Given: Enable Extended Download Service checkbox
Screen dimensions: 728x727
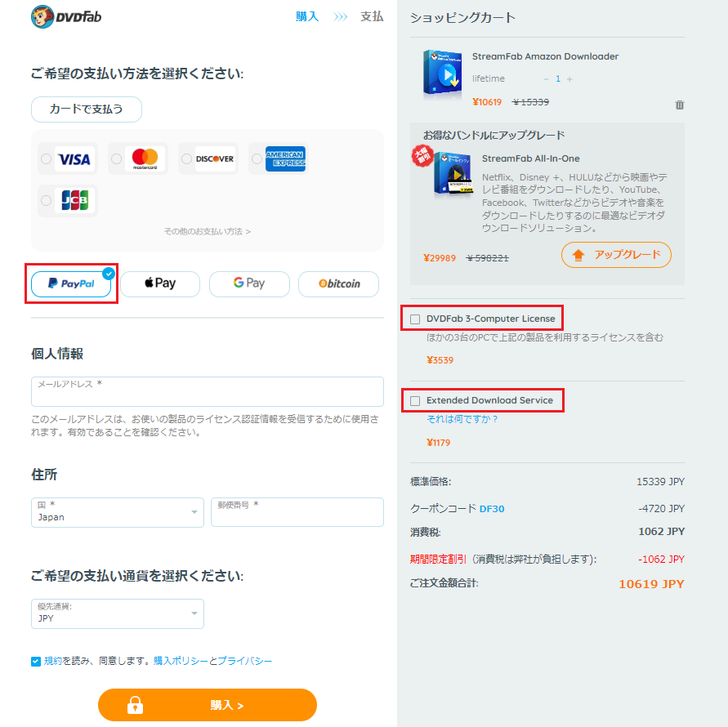Looking at the screenshot, I should click(x=415, y=400).
